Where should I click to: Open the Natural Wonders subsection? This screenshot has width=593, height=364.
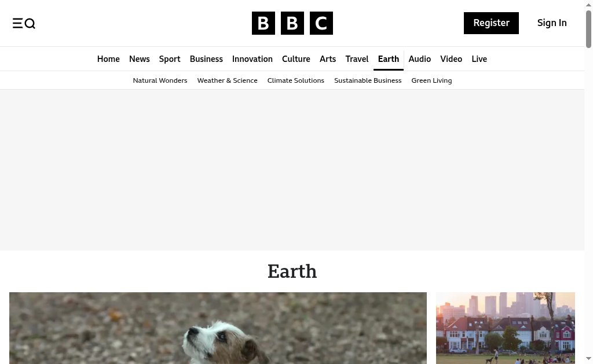point(160,80)
